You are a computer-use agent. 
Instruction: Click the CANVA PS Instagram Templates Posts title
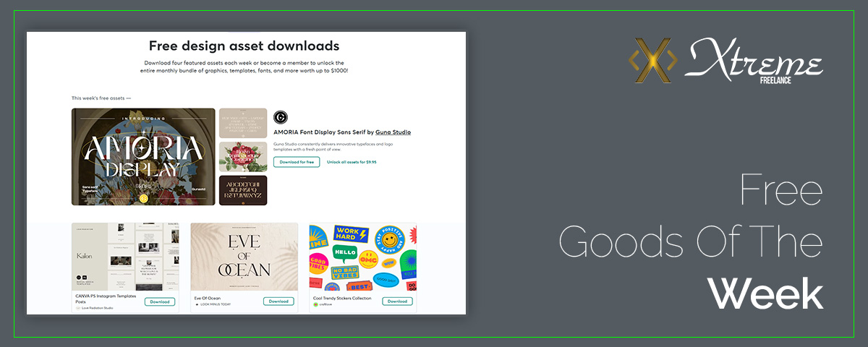107,299
